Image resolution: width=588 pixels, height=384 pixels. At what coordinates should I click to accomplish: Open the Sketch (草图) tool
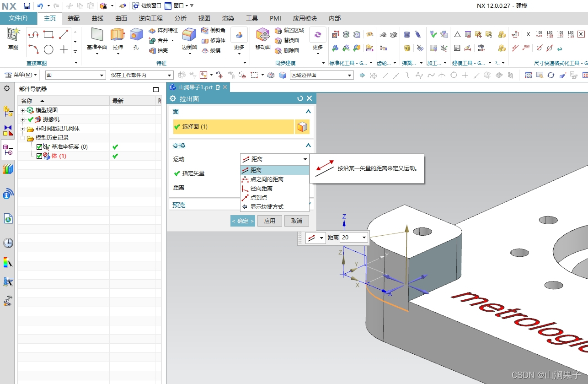pyautogui.click(x=13, y=38)
